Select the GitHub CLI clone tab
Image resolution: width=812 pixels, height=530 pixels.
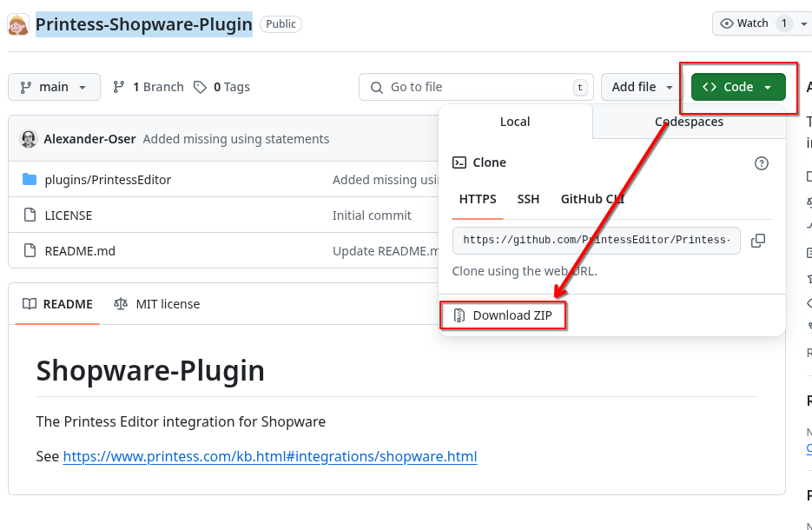click(592, 200)
